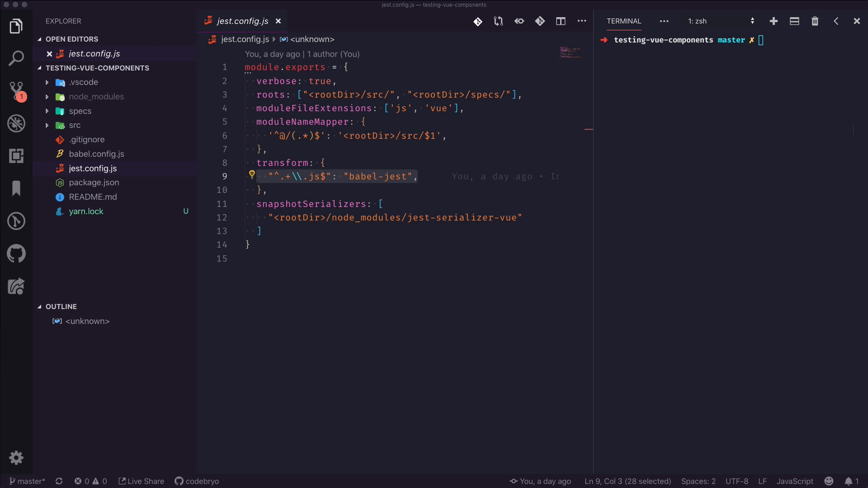868x488 pixels.
Task: Change end of line via LF
Action: tap(763, 481)
